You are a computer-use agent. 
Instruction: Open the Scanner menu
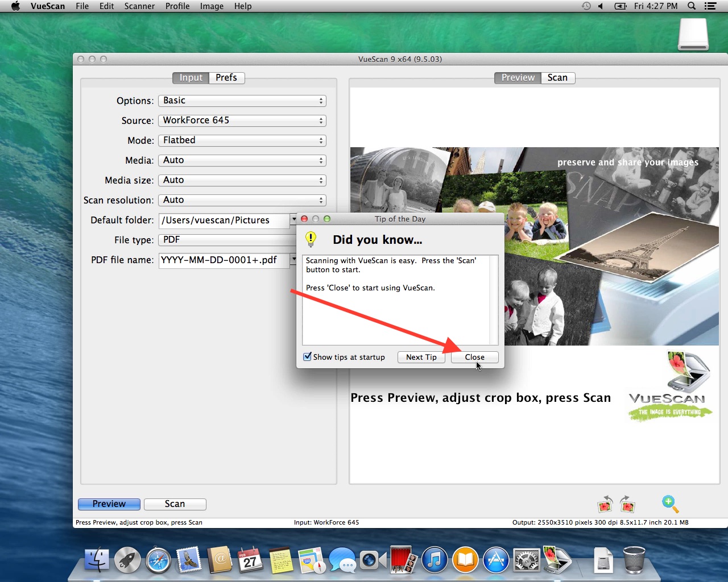click(x=139, y=6)
